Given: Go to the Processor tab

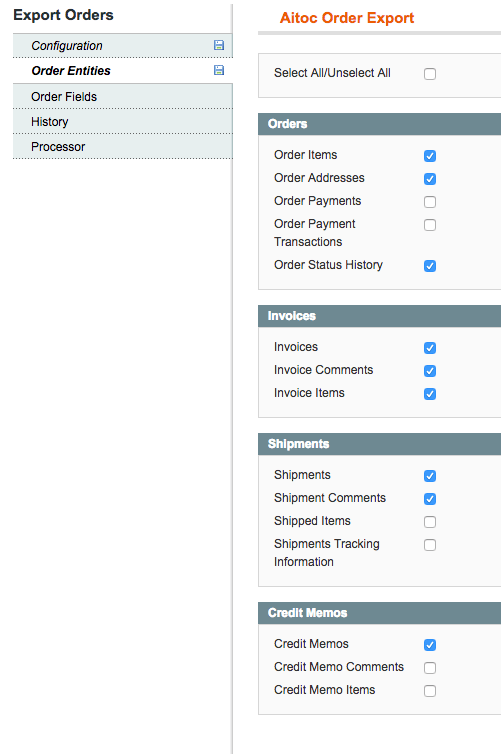Looking at the screenshot, I should (123, 147).
